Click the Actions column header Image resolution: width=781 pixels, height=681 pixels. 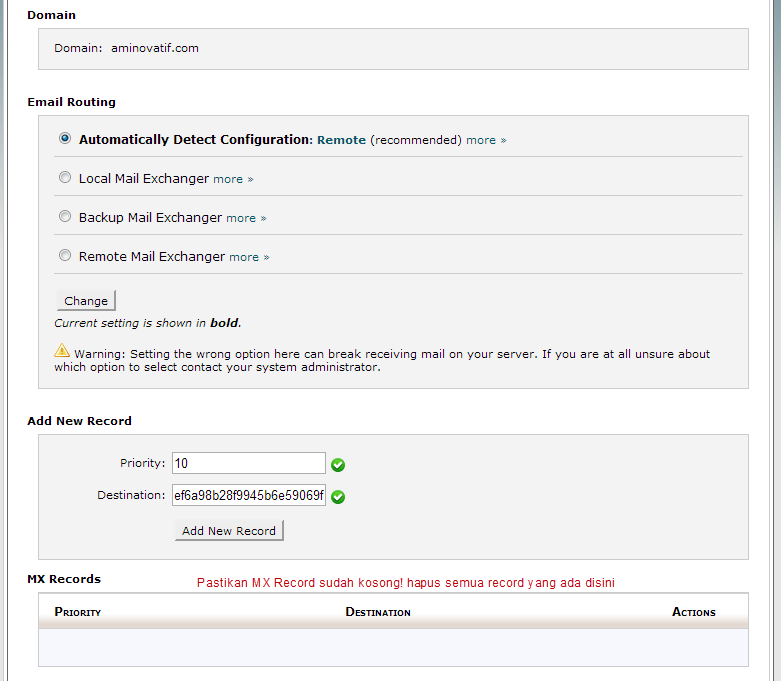coord(694,612)
